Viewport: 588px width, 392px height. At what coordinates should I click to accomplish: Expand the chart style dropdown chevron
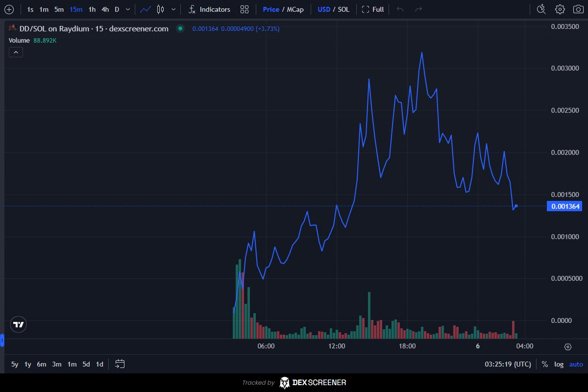[x=173, y=9]
